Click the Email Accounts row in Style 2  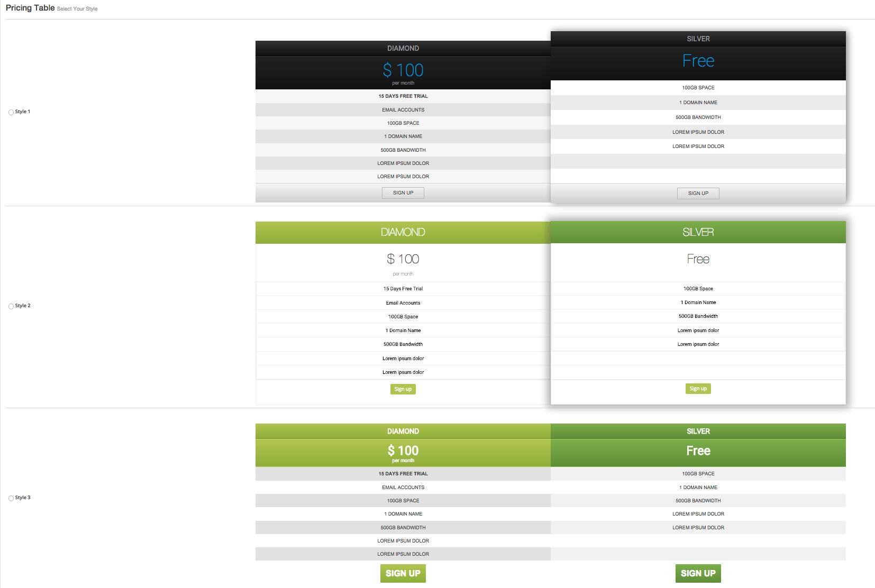click(403, 302)
